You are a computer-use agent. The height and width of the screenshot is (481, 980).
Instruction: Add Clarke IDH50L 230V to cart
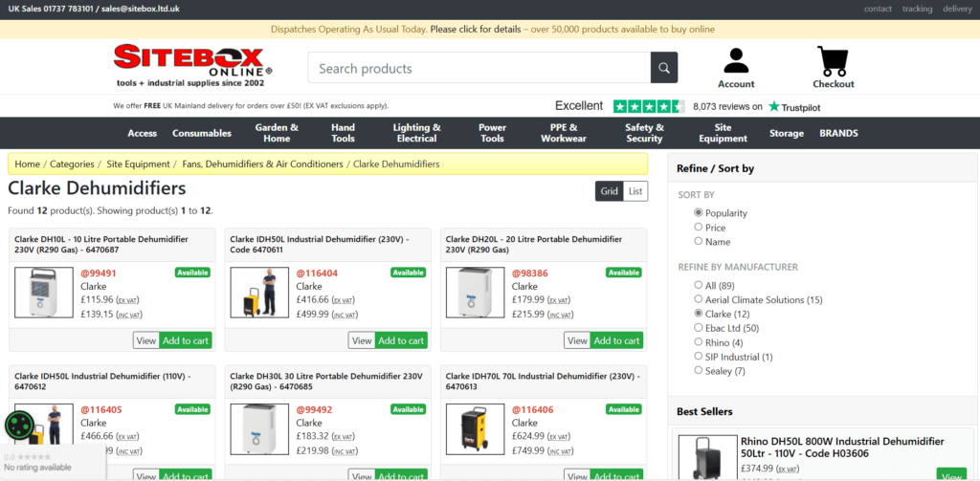(x=401, y=340)
